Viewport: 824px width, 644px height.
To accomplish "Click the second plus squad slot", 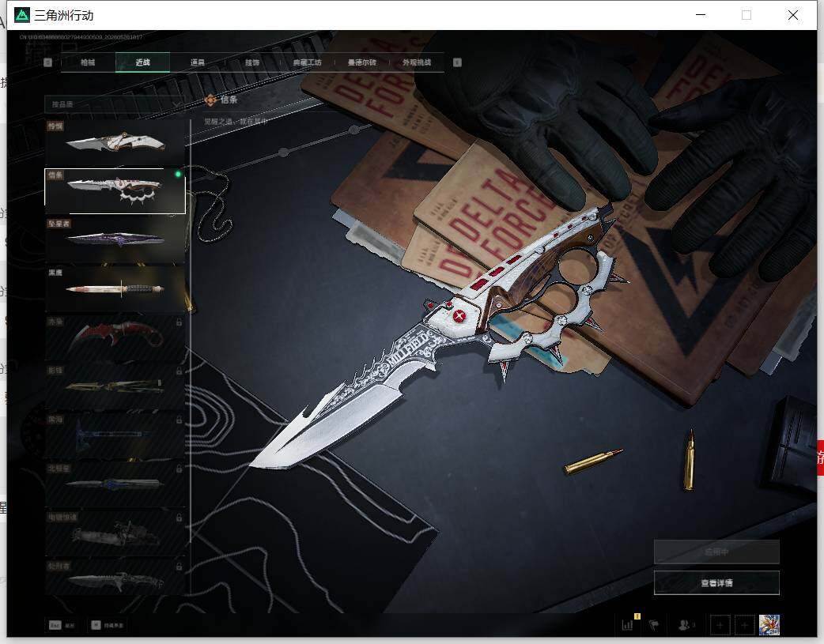I will point(744,625).
